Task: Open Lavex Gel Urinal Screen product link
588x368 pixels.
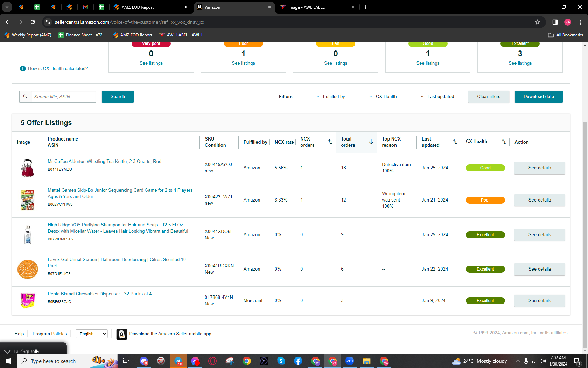Action: [x=117, y=263]
